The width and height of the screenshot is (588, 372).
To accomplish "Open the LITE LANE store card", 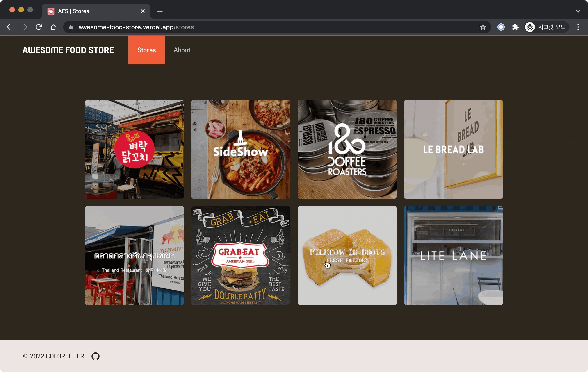I will point(454,256).
